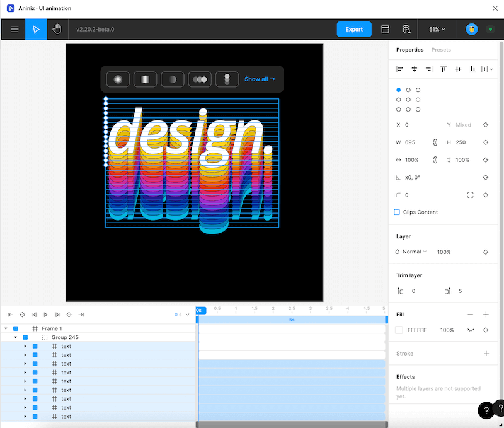This screenshot has width=504, height=428.
Task: Select the arrow selection tool
Action: [x=36, y=29]
